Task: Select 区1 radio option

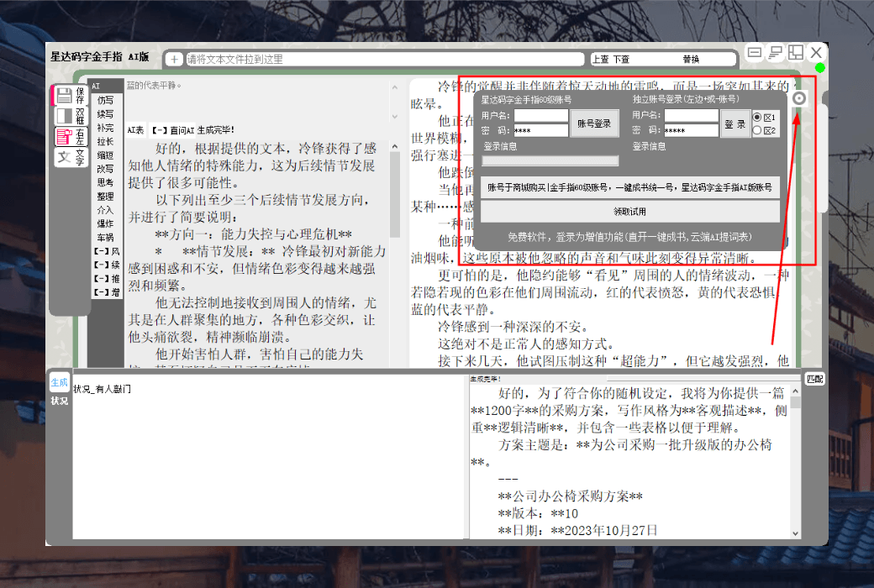Action: (x=757, y=117)
